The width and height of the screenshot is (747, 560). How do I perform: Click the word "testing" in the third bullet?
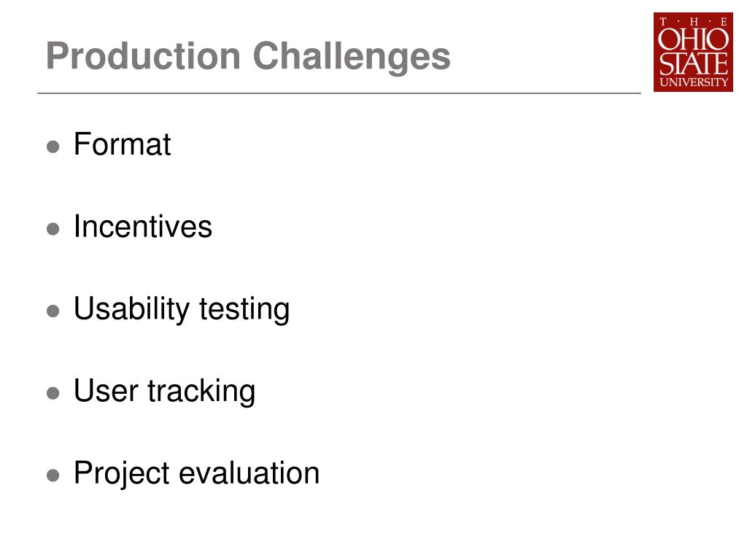[244, 309]
